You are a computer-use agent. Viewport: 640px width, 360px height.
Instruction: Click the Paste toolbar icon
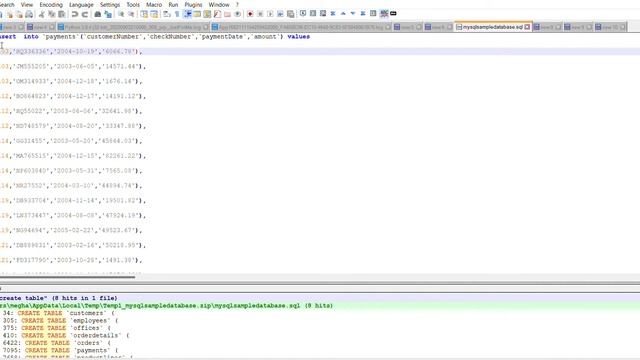pyautogui.click(x=62, y=14)
